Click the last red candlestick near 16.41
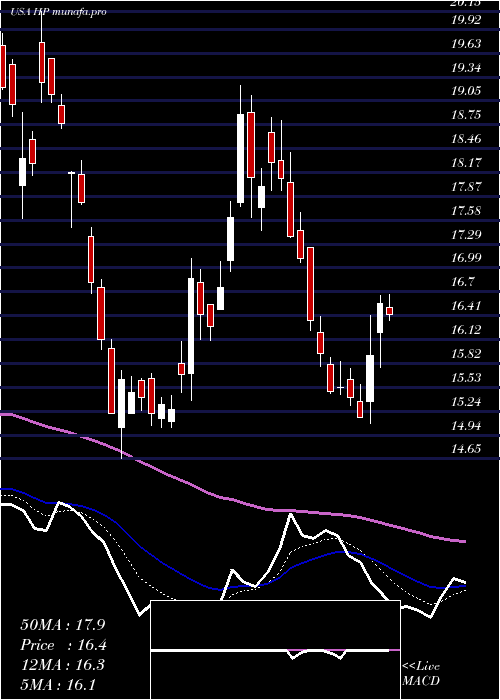The height and width of the screenshot is (700, 500). coord(390,311)
